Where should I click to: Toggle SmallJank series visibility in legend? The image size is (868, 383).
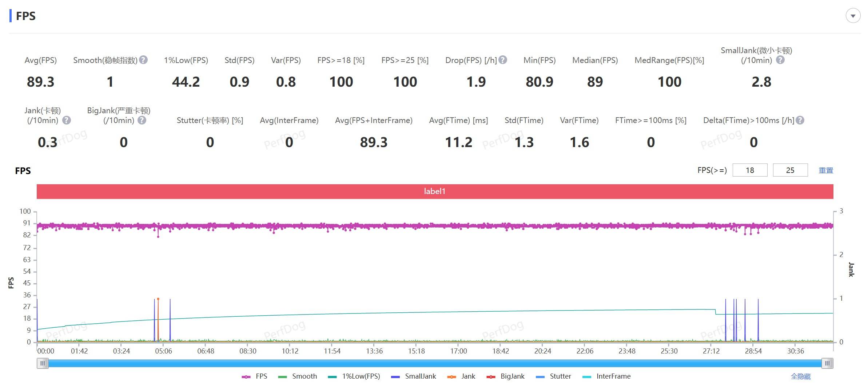coord(414,376)
